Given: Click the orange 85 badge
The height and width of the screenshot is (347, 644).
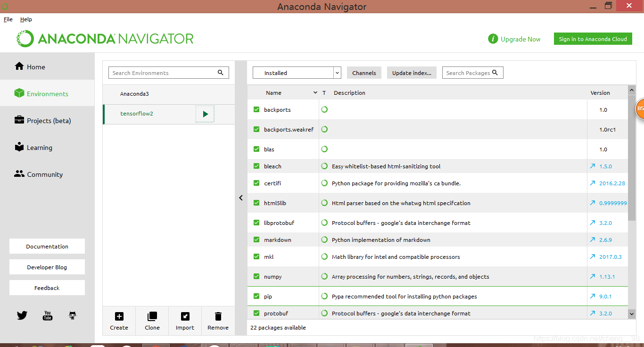Looking at the screenshot, I should coord(640,108).
